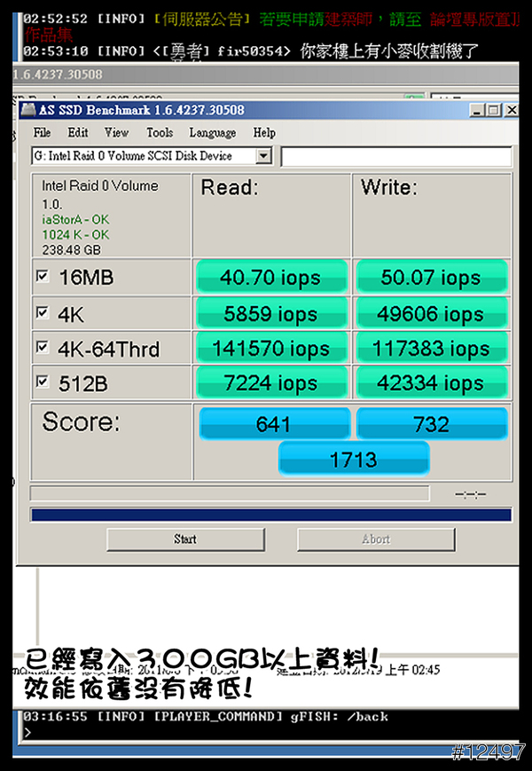The height and width of the screenshot is (771, 532).
Task: Uncheck the 16MB test checkbox
Action: [43, 276]
